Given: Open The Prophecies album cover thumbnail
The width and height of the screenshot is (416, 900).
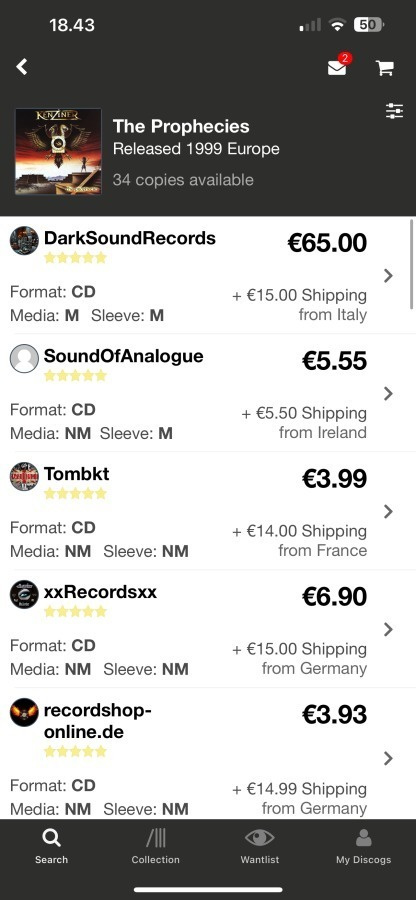Looking at the screenshot, I should pyautogui.click(x=58, y=152).
